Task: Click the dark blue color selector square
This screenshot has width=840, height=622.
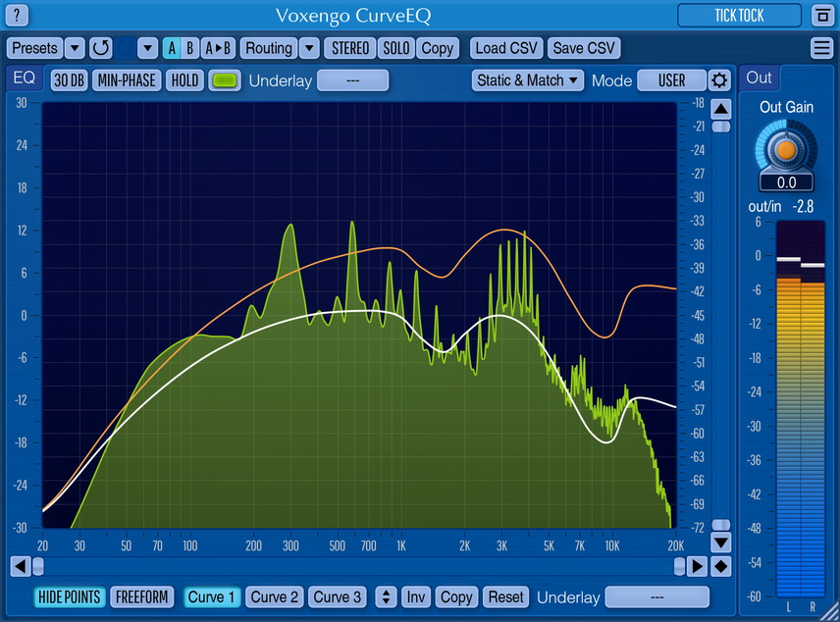Action: (125, 48)
